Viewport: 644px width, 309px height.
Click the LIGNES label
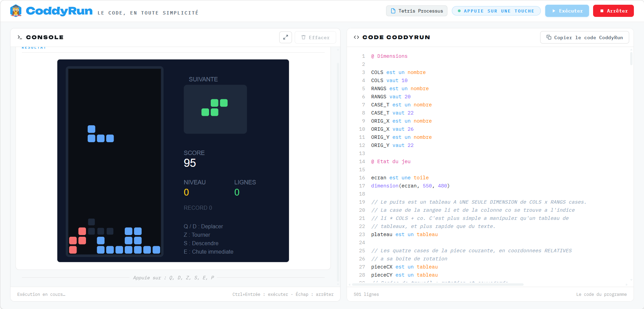tap(245, 182)
